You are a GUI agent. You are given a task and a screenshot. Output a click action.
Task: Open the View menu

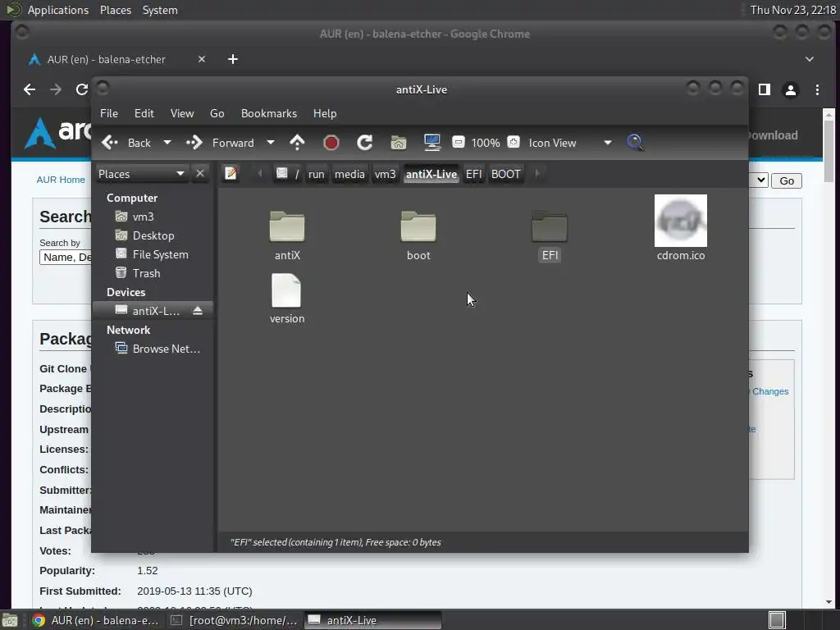point(182,113)
